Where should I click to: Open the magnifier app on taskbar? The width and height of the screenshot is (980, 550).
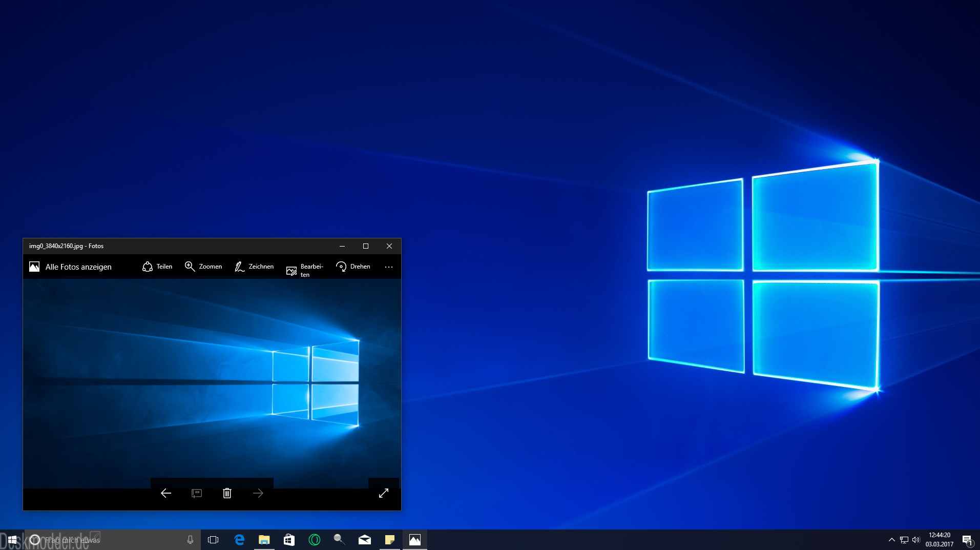(339, 540)
